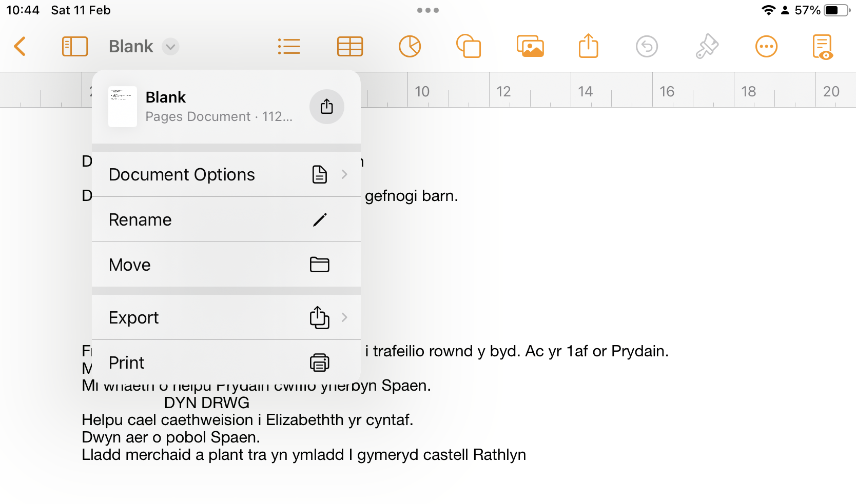Screen dimensions: 856x504
Task: Open the list and paragraph style icon
Action: [289, 47]
